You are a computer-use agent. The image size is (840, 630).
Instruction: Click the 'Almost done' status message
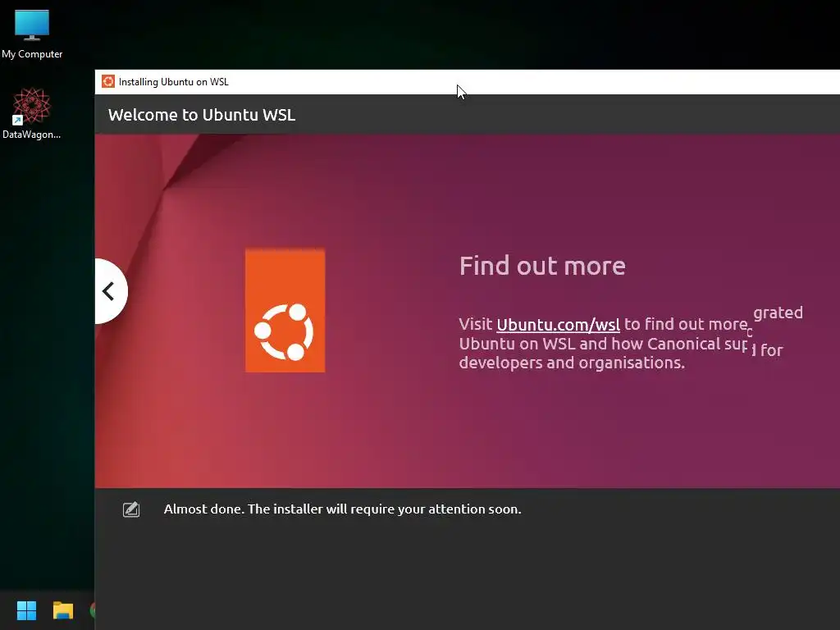tap(342, 509)
